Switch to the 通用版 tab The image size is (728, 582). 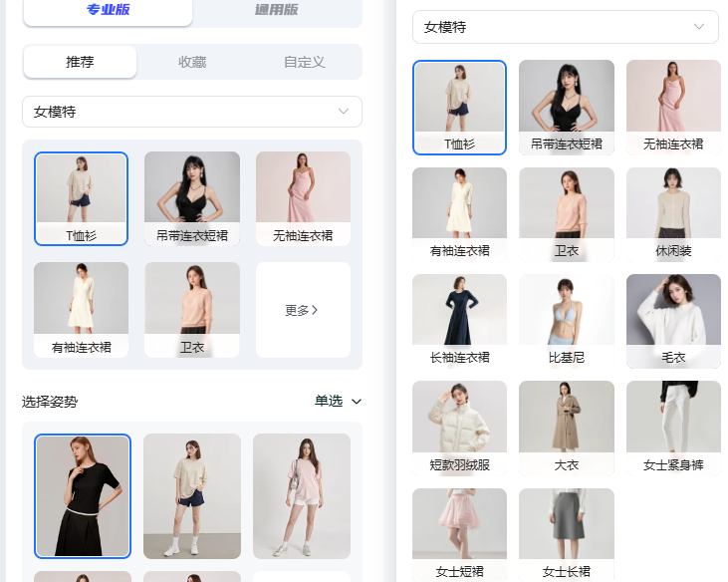pos(277,11)
